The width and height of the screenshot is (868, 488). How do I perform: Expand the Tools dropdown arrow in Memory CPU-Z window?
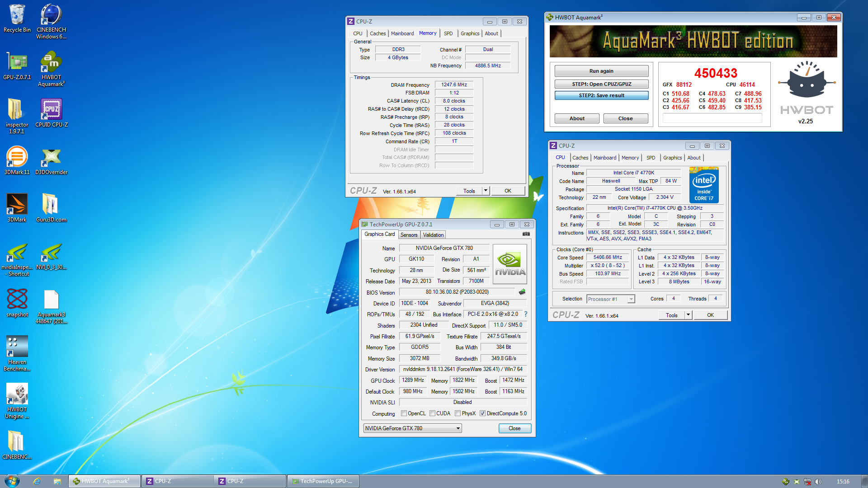[486, 191]
